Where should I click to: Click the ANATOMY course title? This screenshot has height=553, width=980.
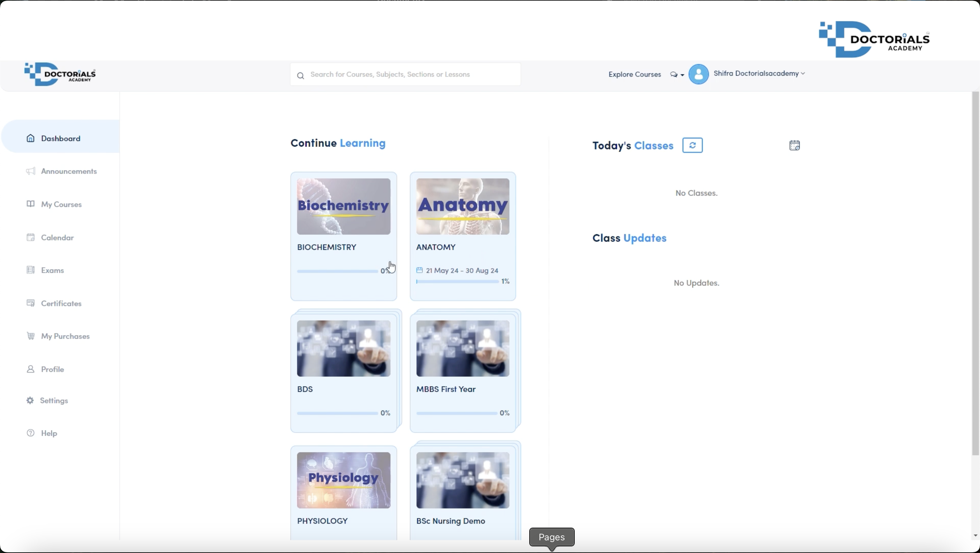point(436,247)
